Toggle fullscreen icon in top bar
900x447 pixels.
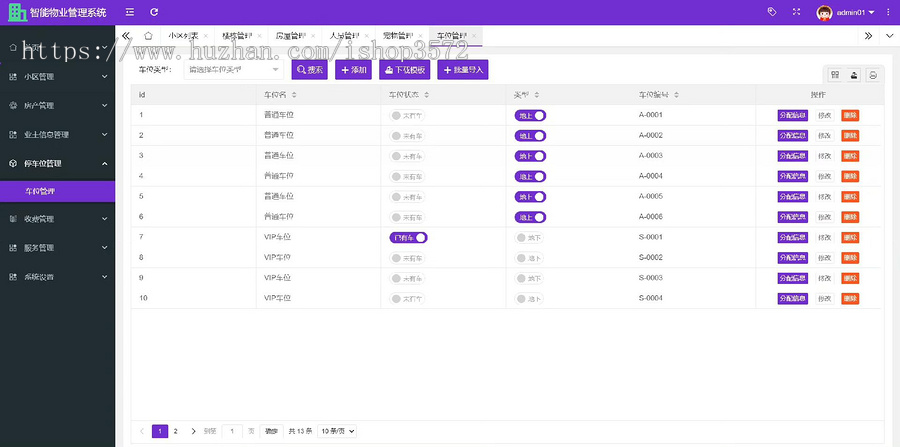click(x=796, y=12)
